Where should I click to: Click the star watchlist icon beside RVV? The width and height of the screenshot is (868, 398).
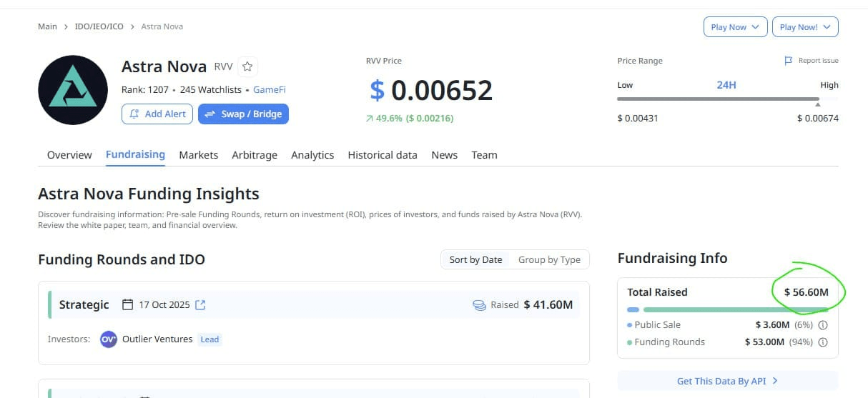click(x=247, y=66)
